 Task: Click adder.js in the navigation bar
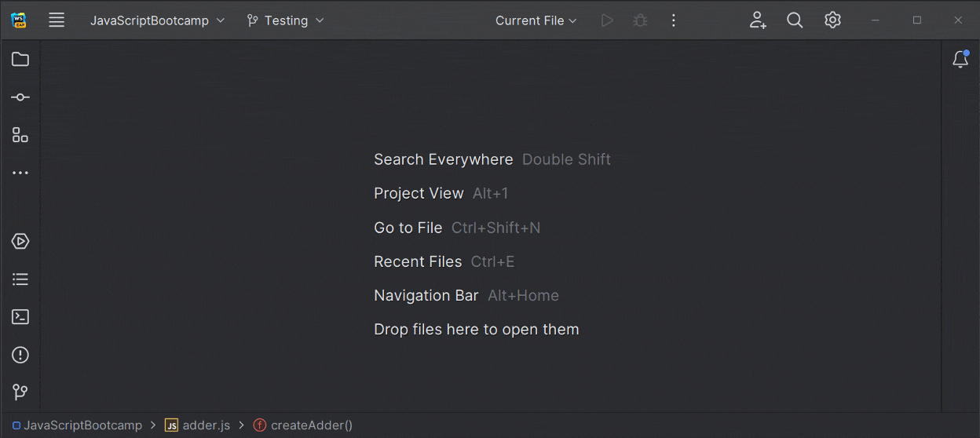click(x=206, y=425)
